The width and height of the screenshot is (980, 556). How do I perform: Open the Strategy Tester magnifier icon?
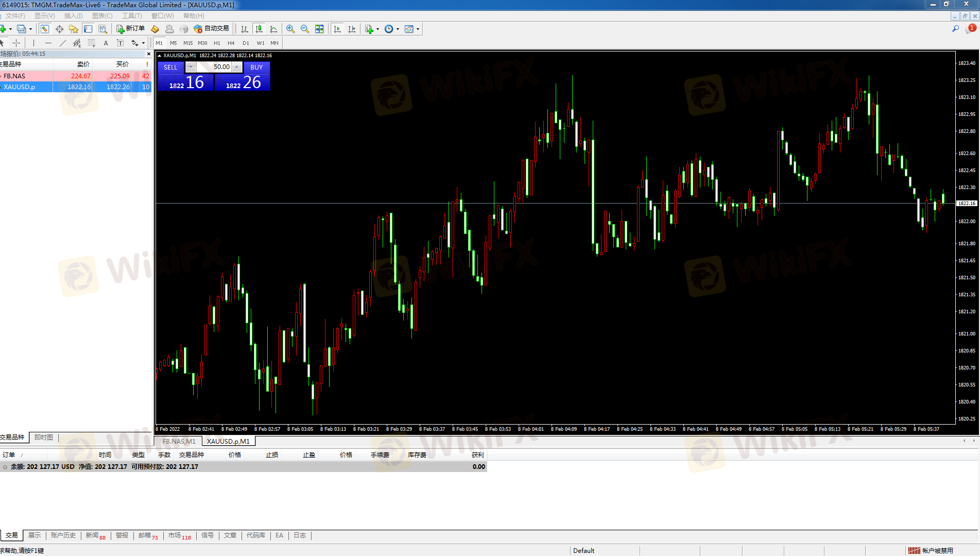pos(102,29)
